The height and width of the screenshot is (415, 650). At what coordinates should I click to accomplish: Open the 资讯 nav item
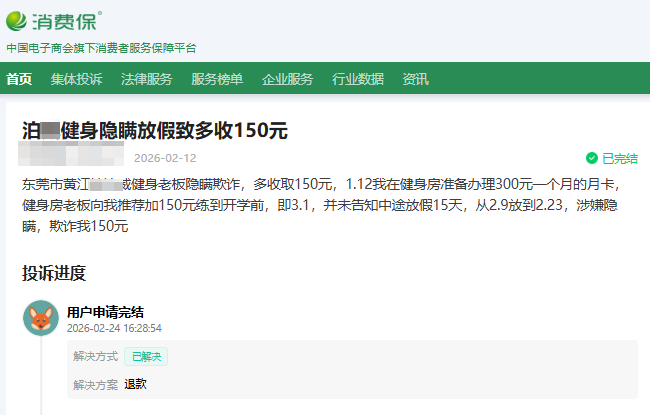click(416, 79)
